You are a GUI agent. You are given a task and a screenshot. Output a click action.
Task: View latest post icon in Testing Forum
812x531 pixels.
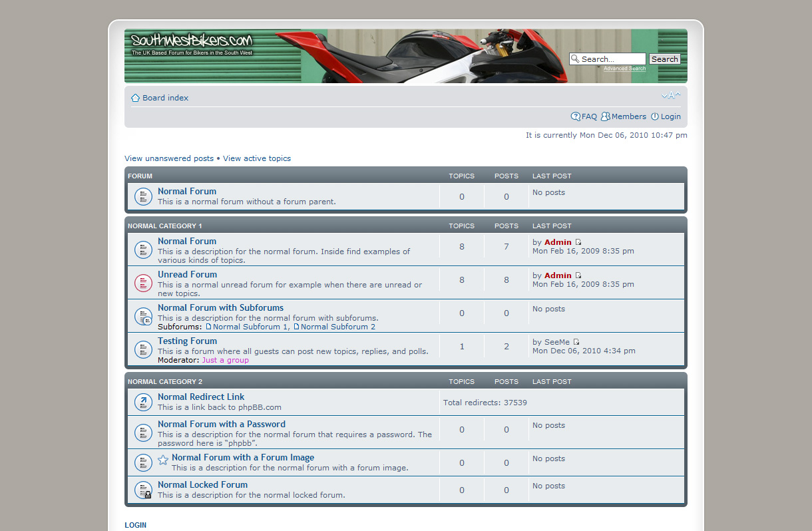(576, 342)
